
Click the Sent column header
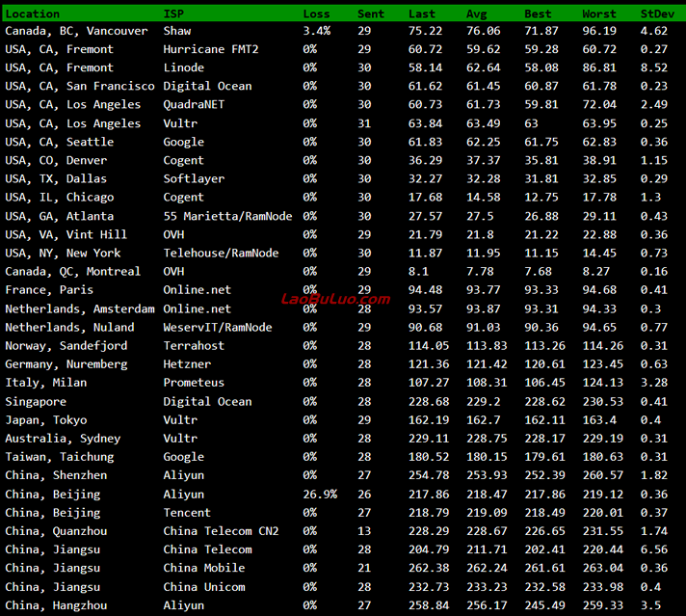pyautogui.click(x=371, y=14)
